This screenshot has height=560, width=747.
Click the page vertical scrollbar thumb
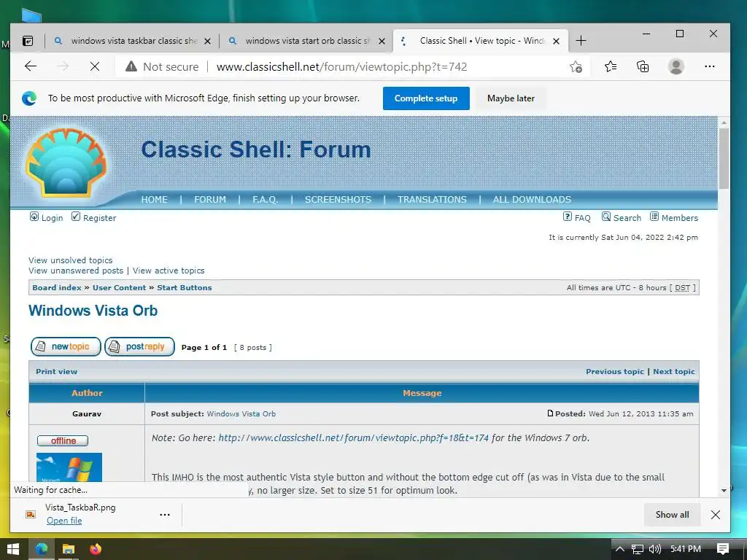tap(724, 158)
